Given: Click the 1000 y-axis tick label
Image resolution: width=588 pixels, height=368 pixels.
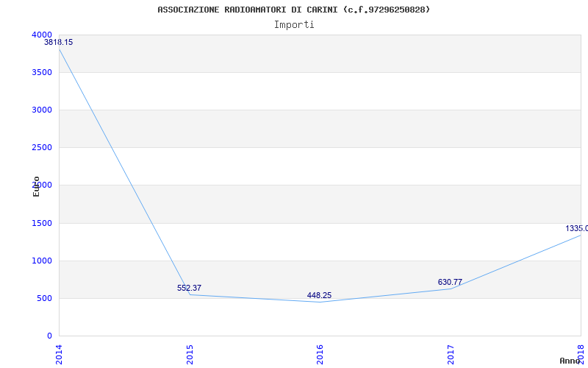Looking at the screenshot, I should [x=42, y=261].
